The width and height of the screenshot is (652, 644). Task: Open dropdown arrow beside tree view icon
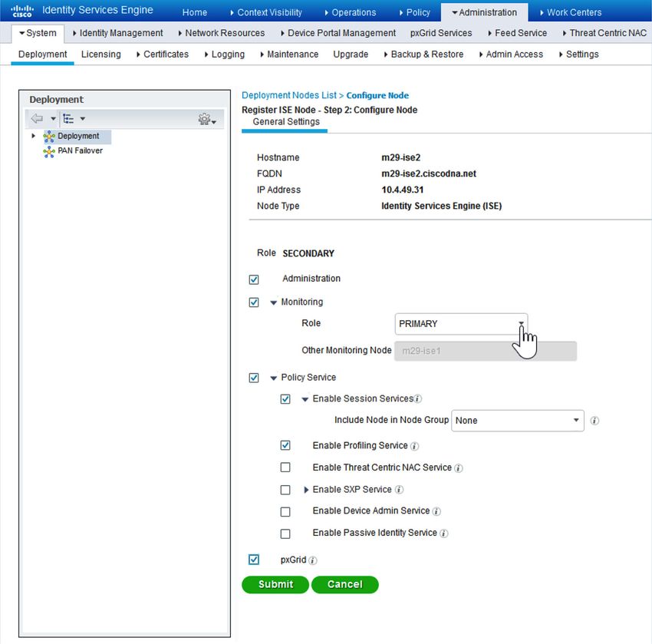pos(83,118)
